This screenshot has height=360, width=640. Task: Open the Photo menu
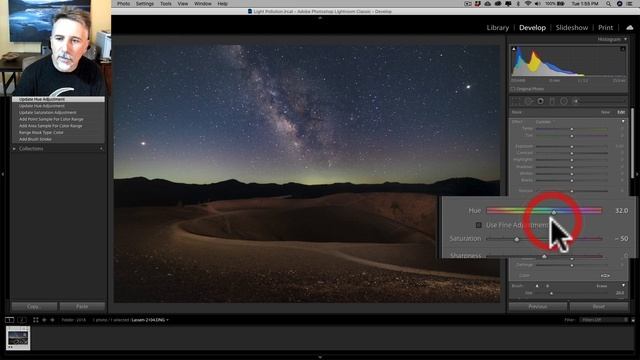[x=123, y=4]
